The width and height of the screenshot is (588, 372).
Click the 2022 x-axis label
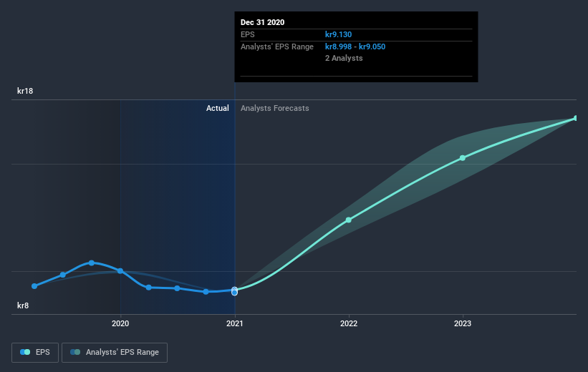349,323
